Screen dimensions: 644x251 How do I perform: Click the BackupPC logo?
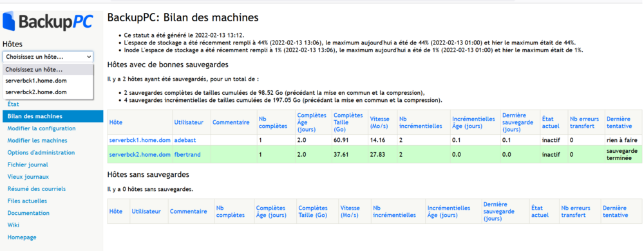48,21
